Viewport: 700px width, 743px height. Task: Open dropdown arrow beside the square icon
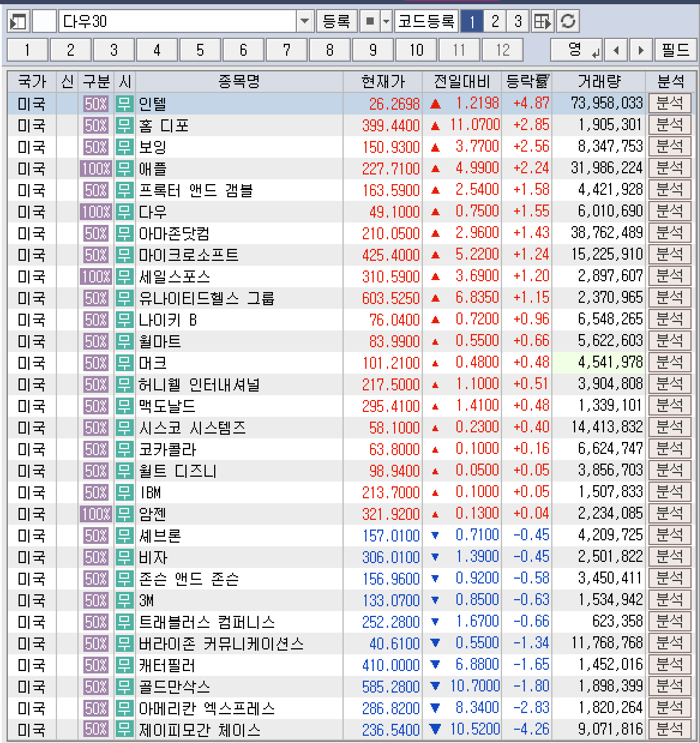[x=386, y=22]
